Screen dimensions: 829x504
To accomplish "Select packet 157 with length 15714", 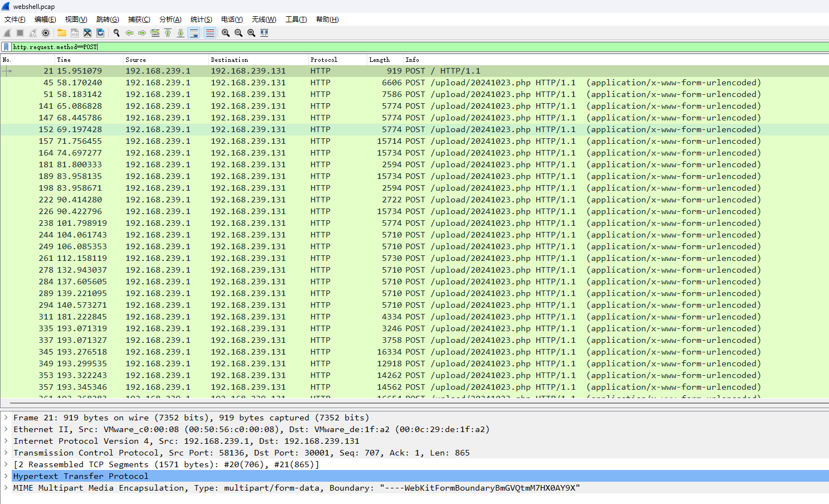I will (414, 141).
